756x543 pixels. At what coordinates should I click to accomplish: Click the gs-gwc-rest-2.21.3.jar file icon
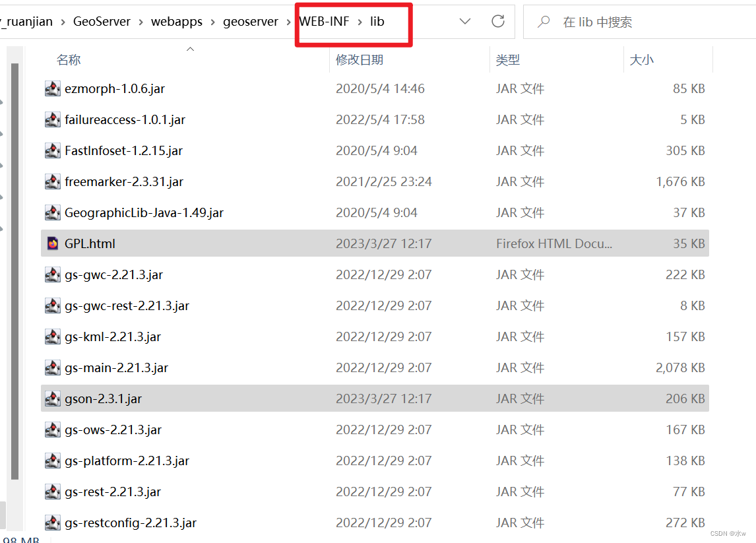coord(53,305)
